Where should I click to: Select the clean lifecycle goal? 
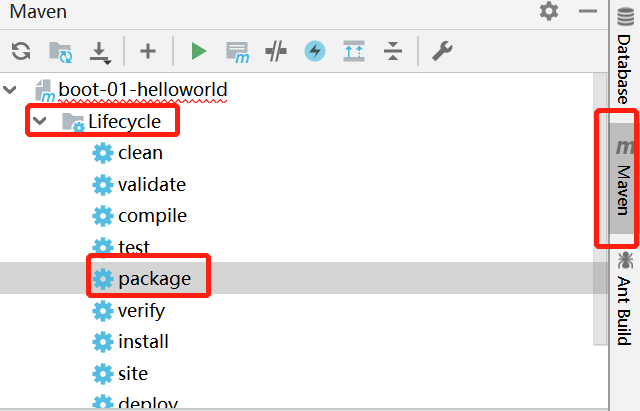139,153
